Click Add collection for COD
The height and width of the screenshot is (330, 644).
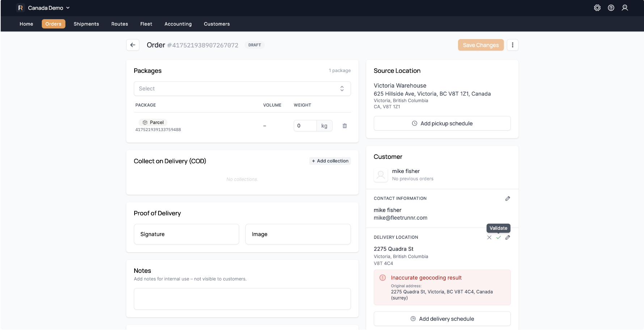[330, 161]
